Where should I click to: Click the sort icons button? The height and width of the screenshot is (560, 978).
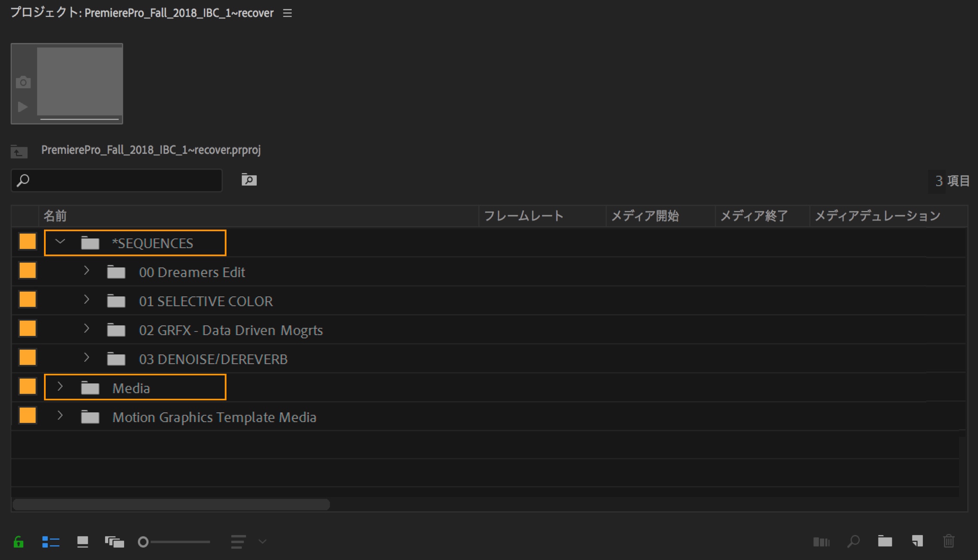coord(238,541)
